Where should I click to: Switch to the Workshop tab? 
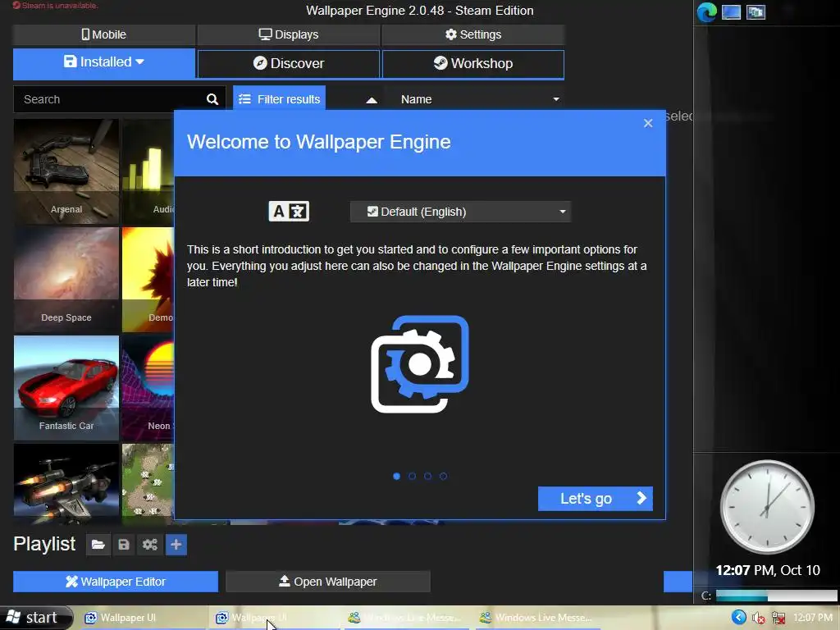[473, 64]
